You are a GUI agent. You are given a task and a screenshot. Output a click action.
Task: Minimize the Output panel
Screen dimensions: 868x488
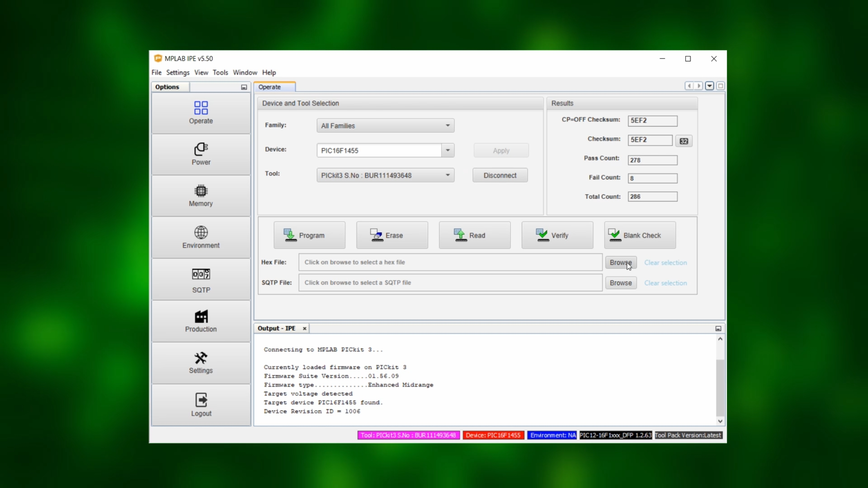(718, 328)
